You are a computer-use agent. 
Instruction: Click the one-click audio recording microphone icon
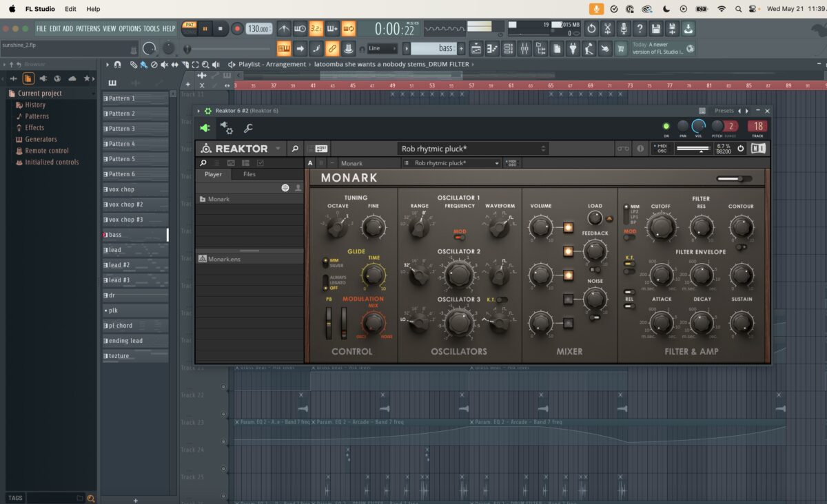624,29
